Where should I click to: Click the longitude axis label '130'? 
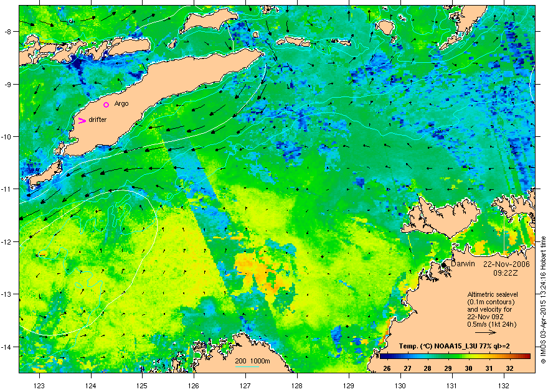pyautogui.click(x=400, y=386)
